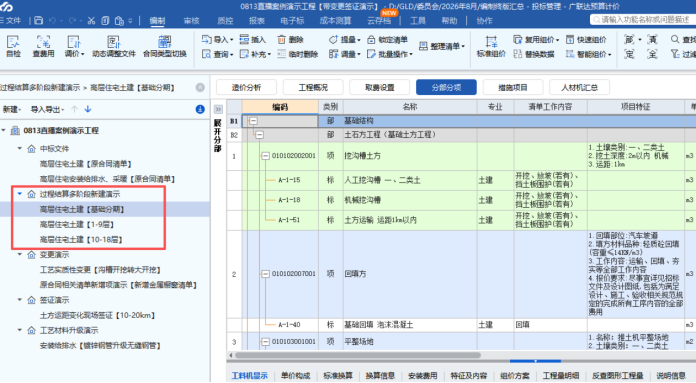Click 快速组价 quick pricing
The width and height of the screenshot is (696, 383).
[586, 39]
